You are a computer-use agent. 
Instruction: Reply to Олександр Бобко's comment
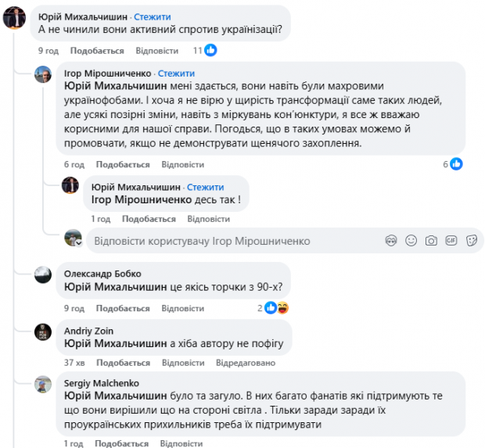(183, 308)
